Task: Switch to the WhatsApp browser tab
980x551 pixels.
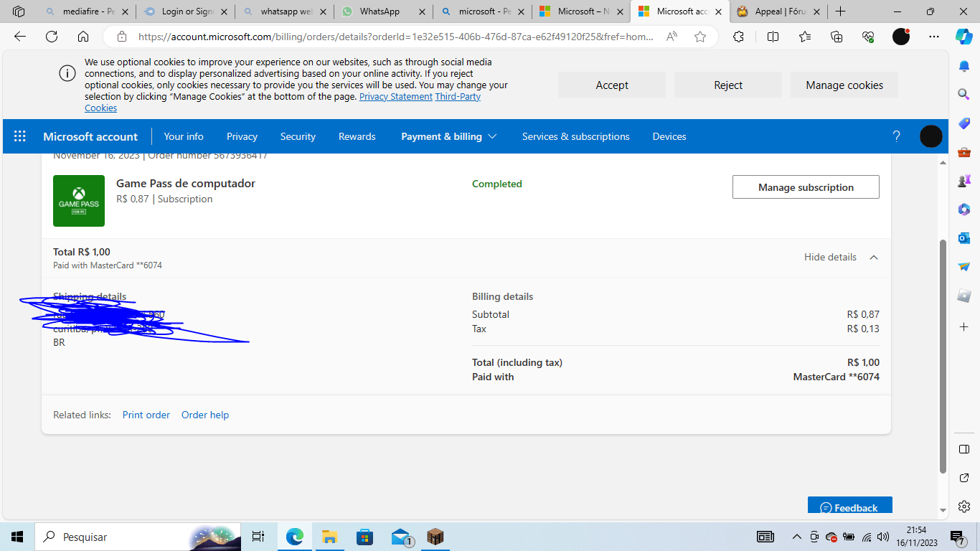Action: coord(382,11)
